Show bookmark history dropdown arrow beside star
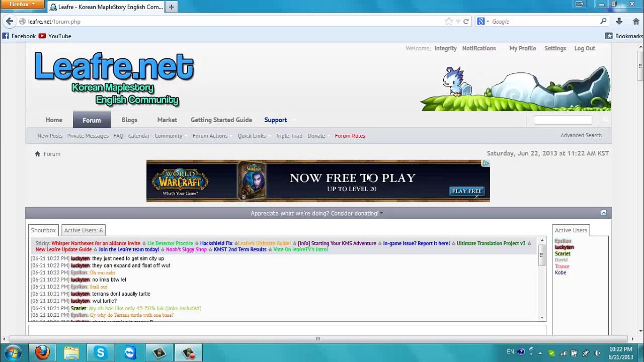 point(457,22)
